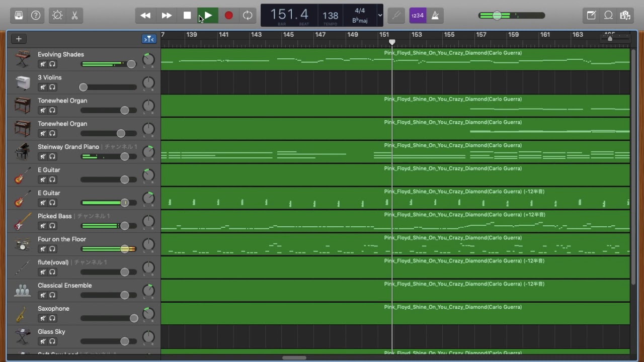Click the horizontal zoom slider above tracks
Viewport: 644px width, 362px height.
coord(615,38)
